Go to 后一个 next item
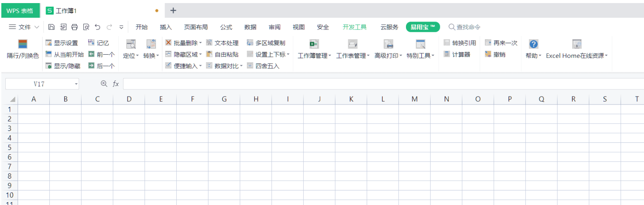Image resolution: width=644 pixels, height=205 pixels. [x=101, y=66]
